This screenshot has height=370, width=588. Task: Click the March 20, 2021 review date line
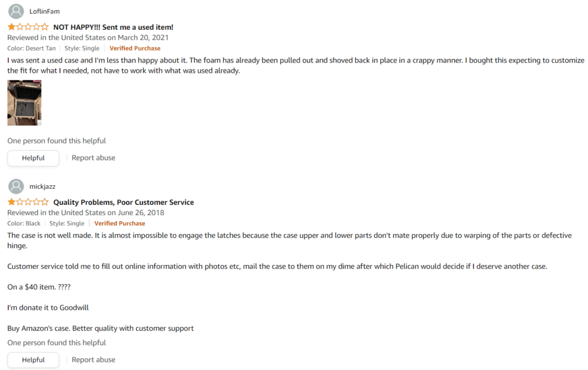[x=88, y=37]
